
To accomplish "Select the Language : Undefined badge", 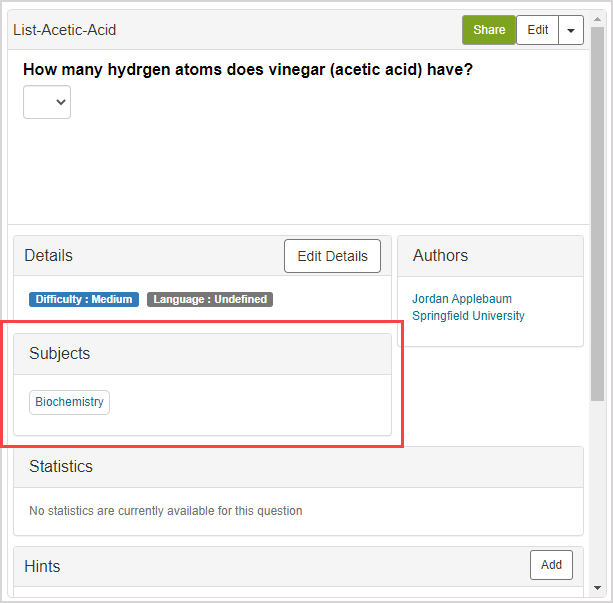I will click(x=210, y=299).
